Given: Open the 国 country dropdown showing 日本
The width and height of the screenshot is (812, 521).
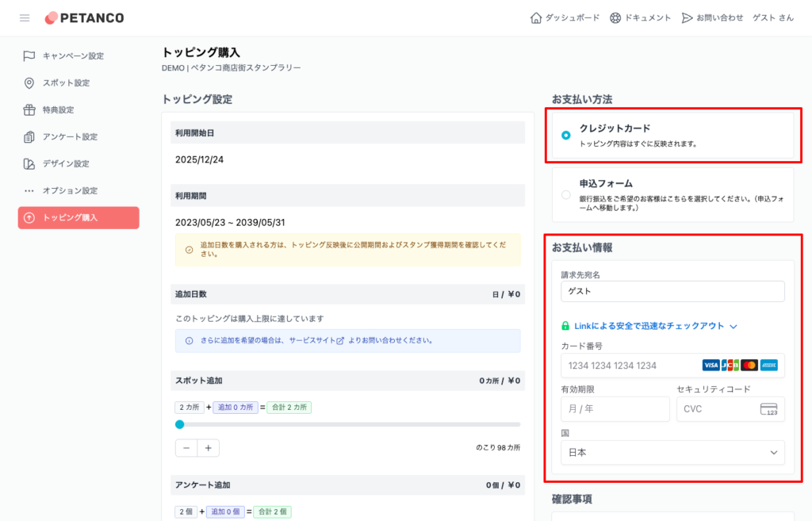Looking at the screenshot, I should click(672, 453).
